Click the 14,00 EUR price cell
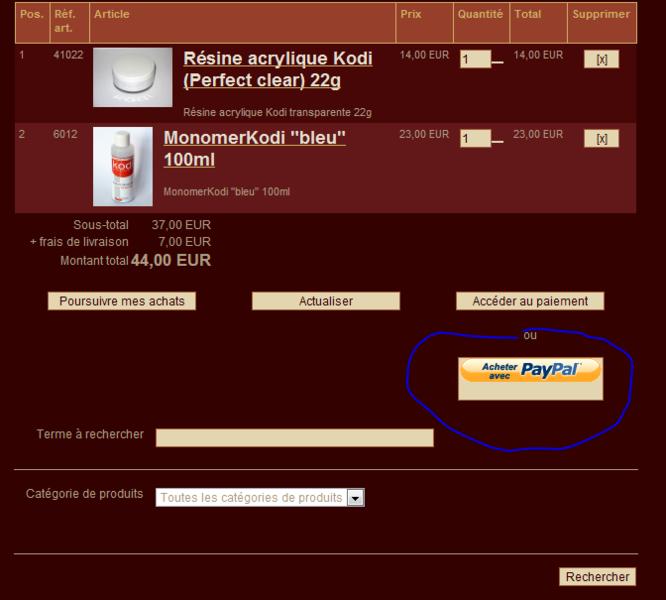 (x=424, y=55)
